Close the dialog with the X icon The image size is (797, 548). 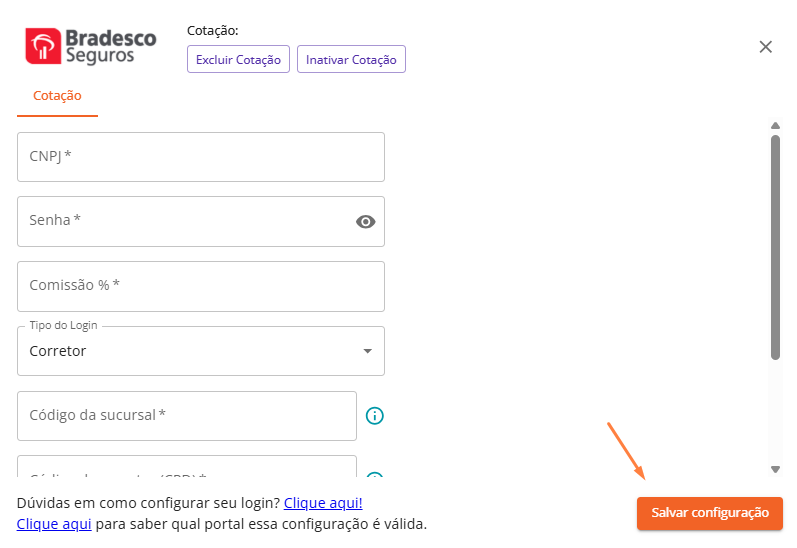coord(765,47)
